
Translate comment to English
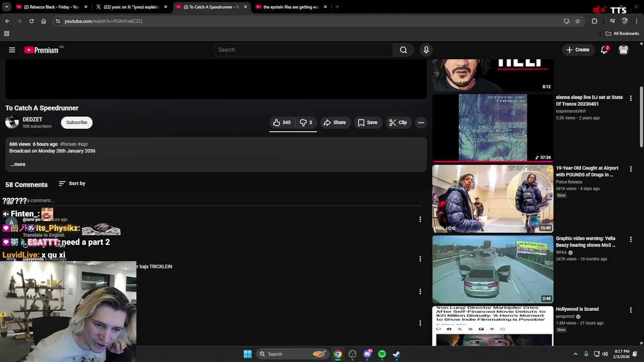(43, 235)
